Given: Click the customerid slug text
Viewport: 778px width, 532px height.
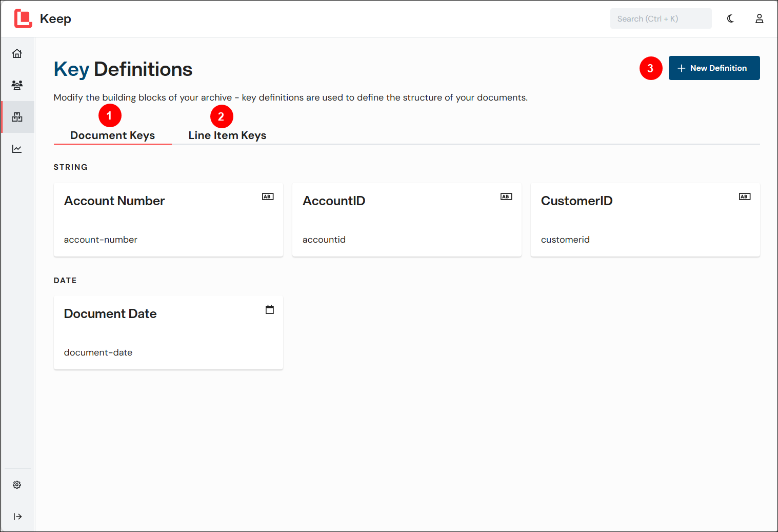Looking at the screenshot, I should click(565, 240).
